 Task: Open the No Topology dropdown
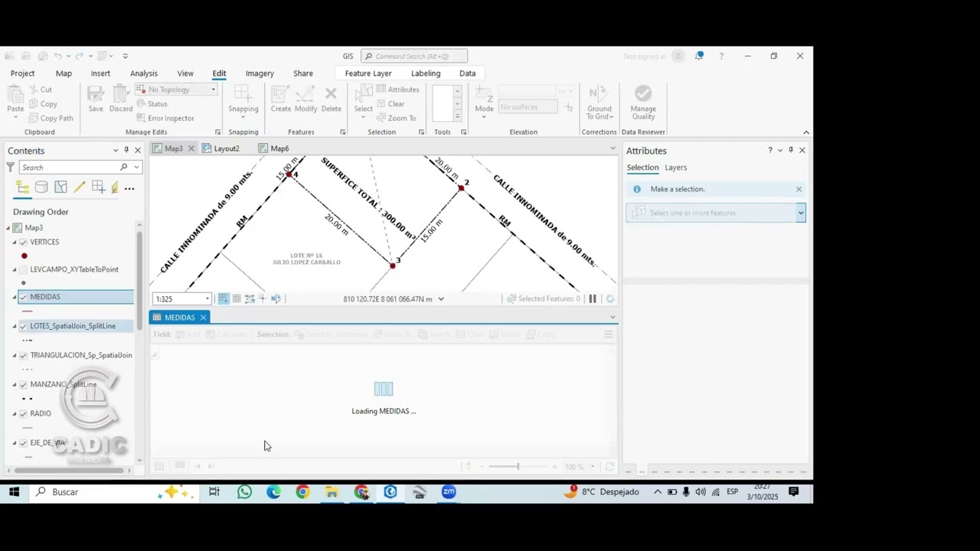[214, 90]
